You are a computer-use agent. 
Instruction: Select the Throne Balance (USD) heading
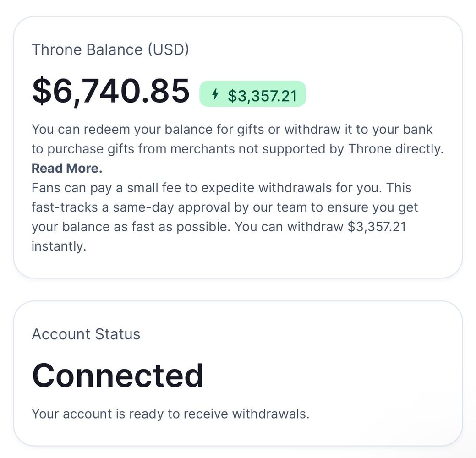110,49
